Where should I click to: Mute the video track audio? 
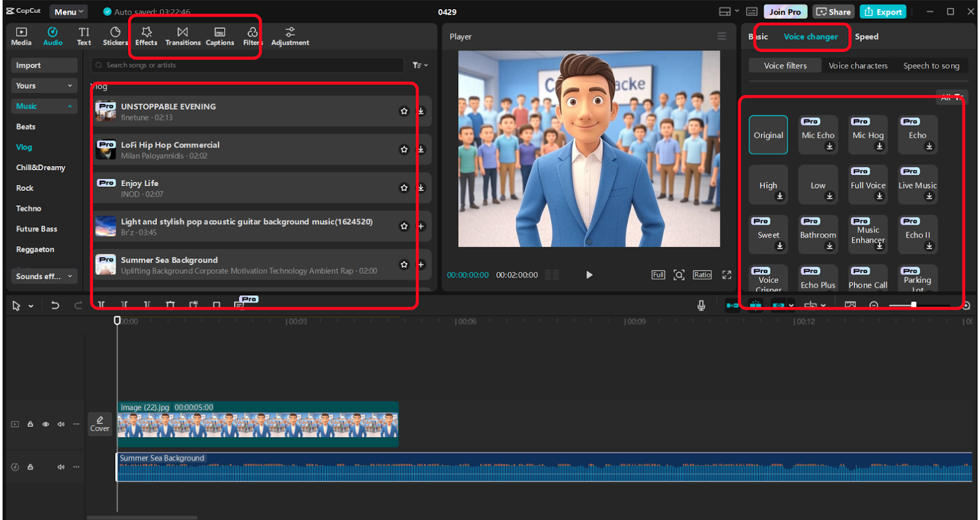[x=61, y=424]
